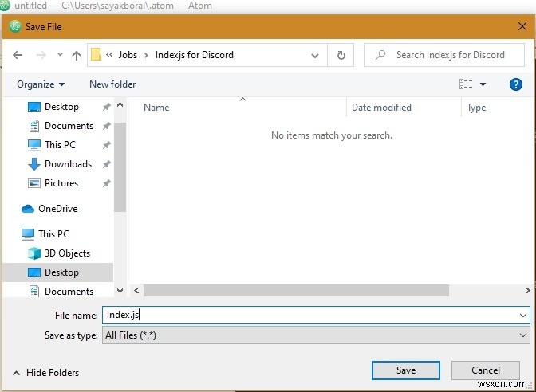Screen dimensions: 536x392
Task: Click the Save button
Action: (406, 370)
